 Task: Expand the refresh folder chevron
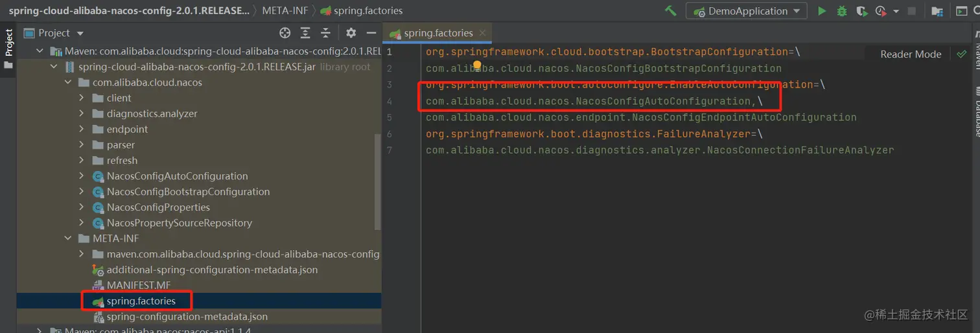(x=82, y=160)
